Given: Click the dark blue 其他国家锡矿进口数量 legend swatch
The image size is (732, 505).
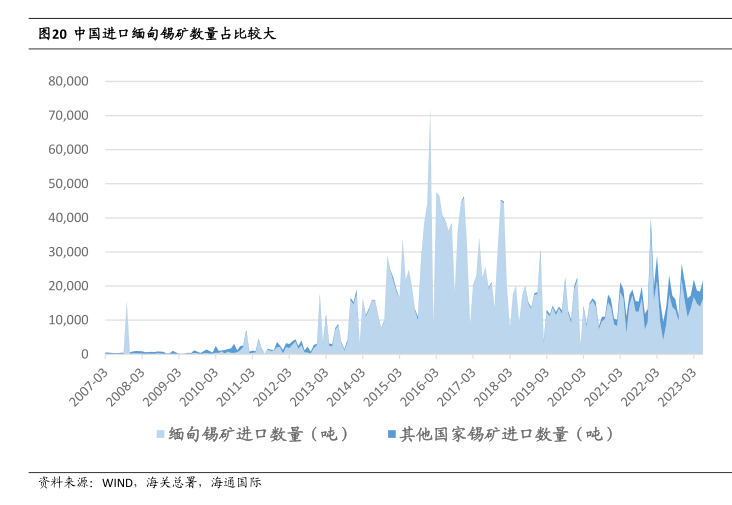Looking at the screenshot, I should pyautogui.click(x=391, y=434).
